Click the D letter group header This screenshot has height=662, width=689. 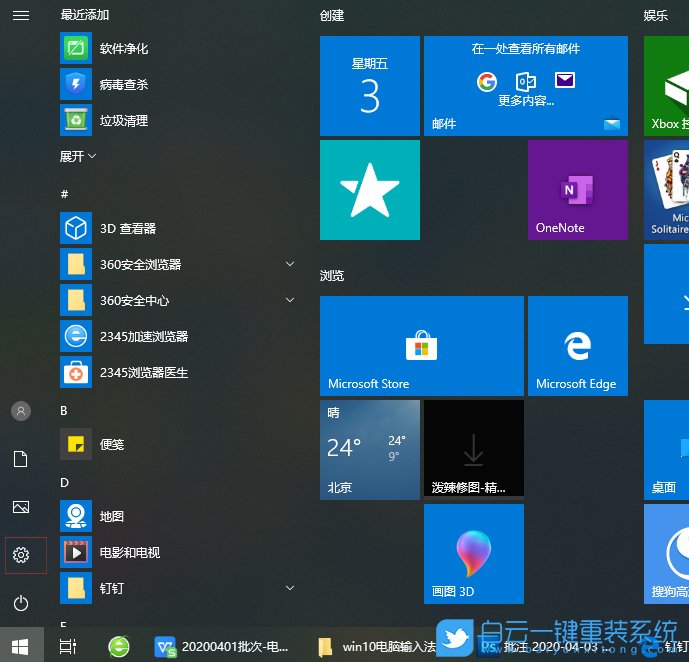[64, 482]
